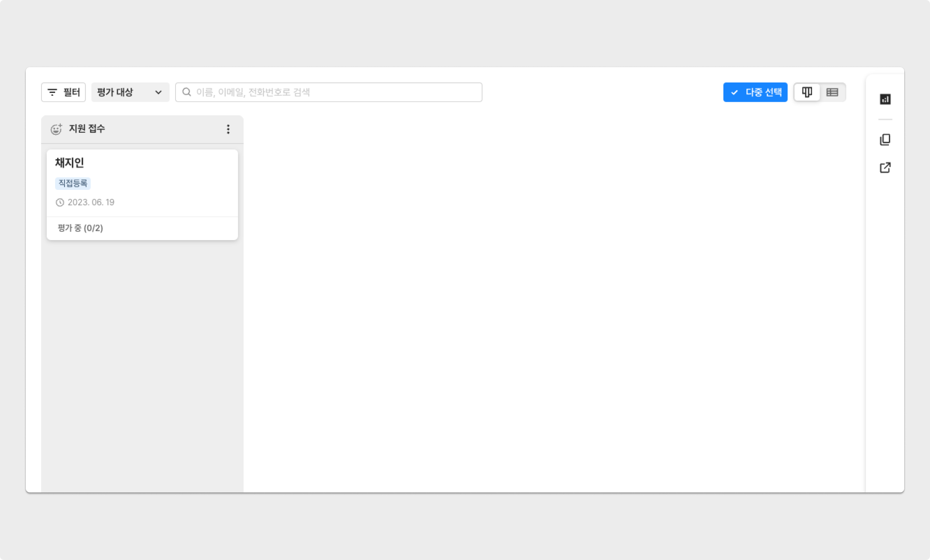Open the three-dot menu of 지원 접수
The image size is (930, 560).
click(x=228, y=129)
